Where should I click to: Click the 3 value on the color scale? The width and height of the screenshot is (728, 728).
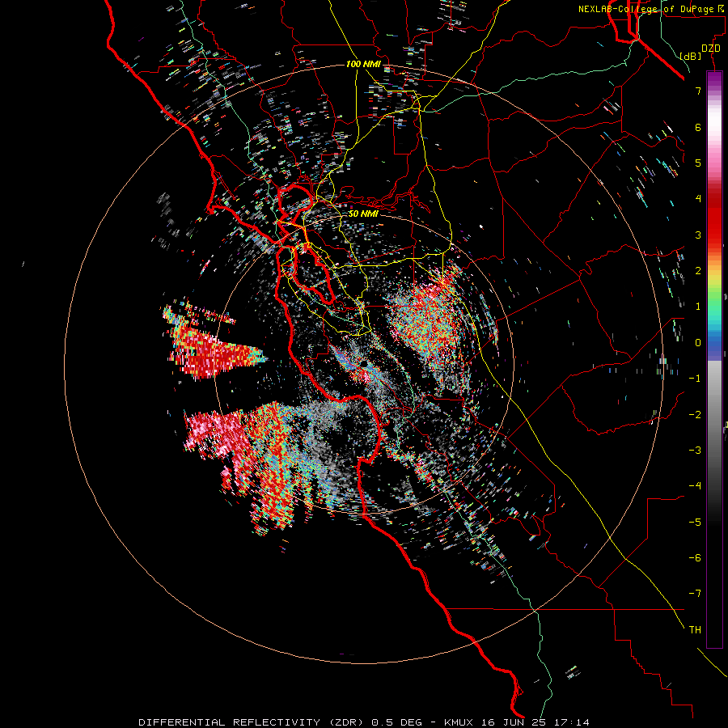698,235
